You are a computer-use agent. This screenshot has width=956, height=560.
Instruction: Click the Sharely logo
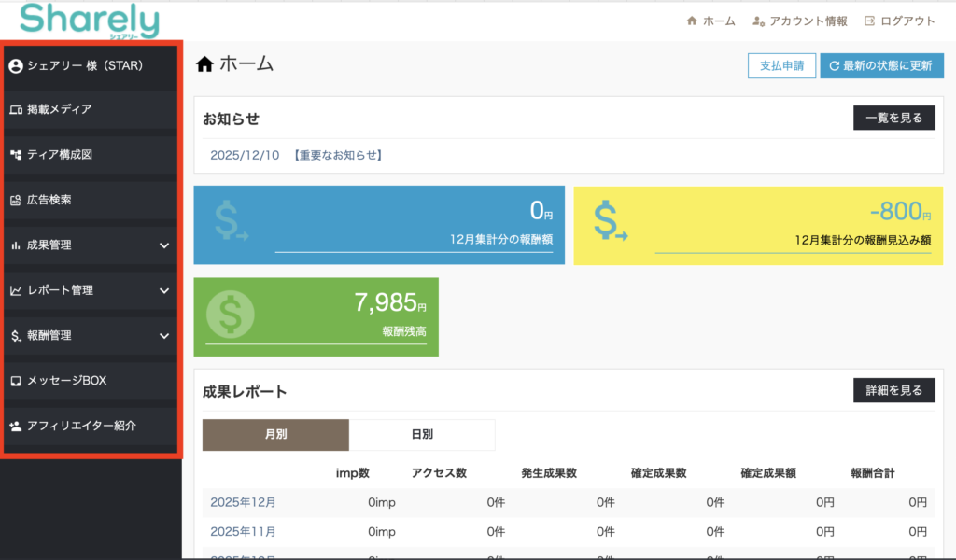tap(89, 21)
